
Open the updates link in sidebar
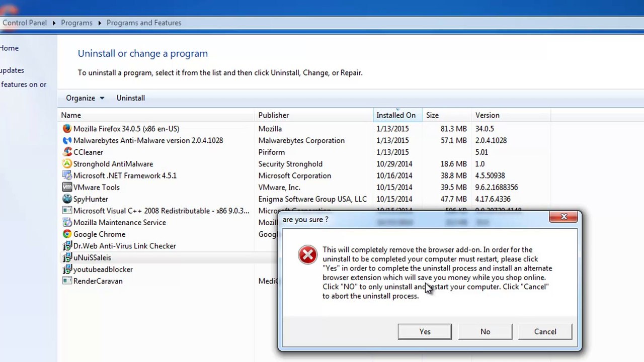(12, 70)
